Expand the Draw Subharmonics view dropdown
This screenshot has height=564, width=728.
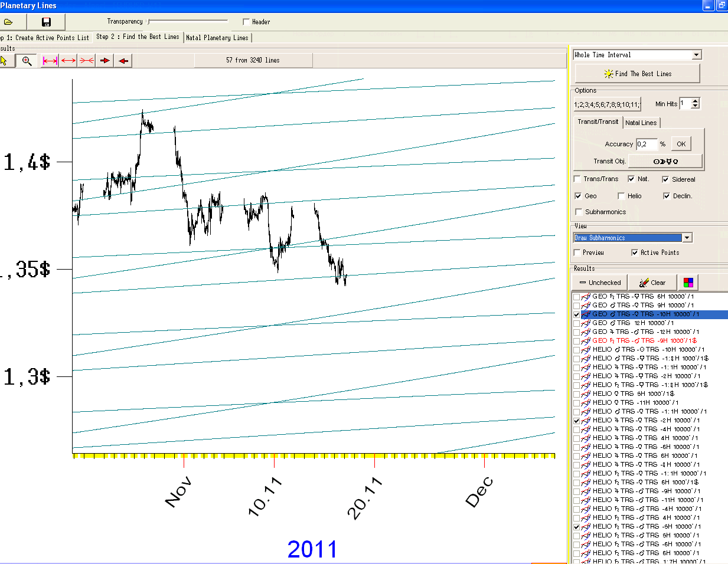687,238
